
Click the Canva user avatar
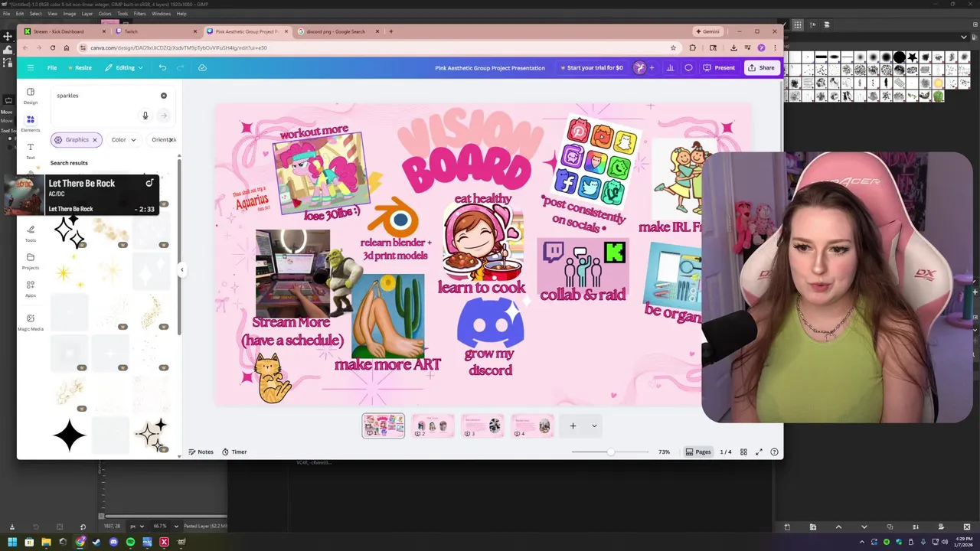[639, 67]
